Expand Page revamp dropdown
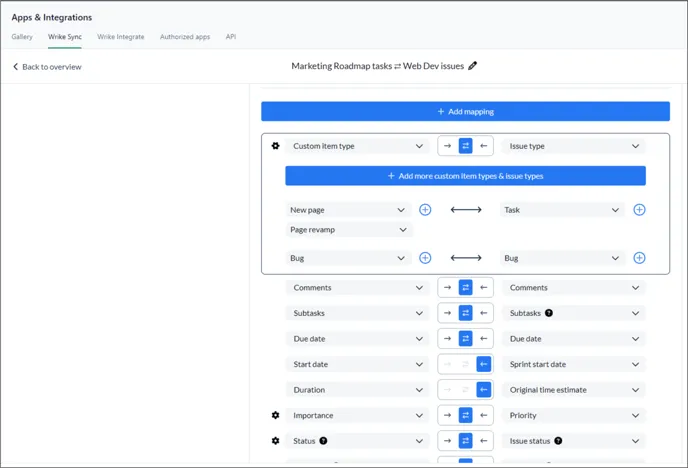The image size is (688, 468). [349, 229]
